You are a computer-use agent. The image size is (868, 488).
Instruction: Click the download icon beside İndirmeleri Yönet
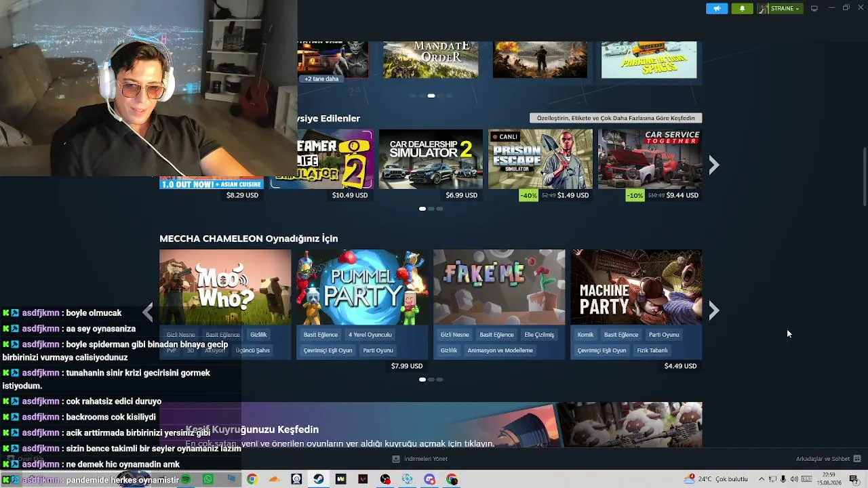pos(396,459)
